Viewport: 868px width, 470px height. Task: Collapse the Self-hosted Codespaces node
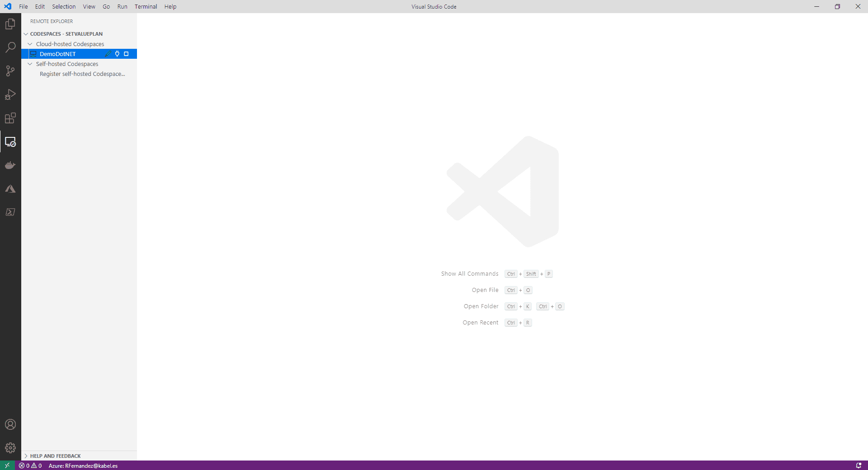(30, 64)
